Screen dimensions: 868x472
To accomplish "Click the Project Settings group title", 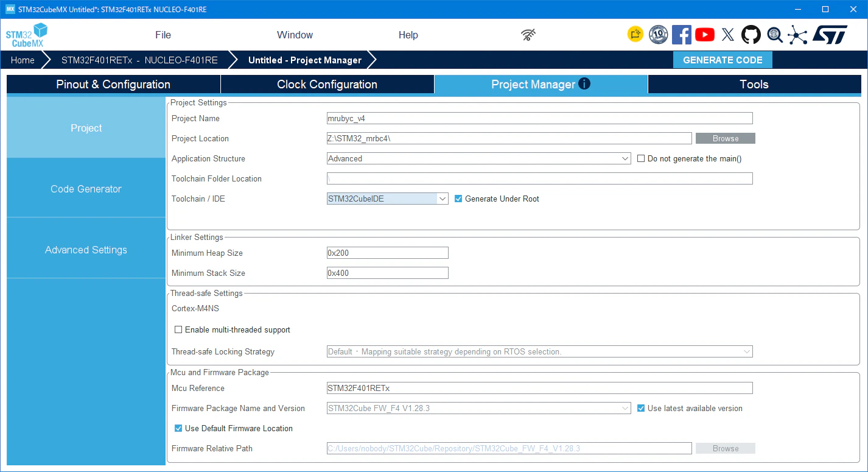I will tap(198, 102).
